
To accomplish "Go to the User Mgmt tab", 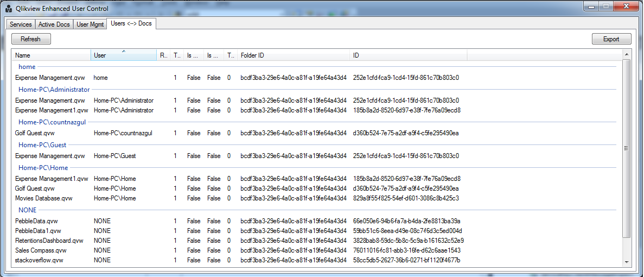I will (90, 24).
